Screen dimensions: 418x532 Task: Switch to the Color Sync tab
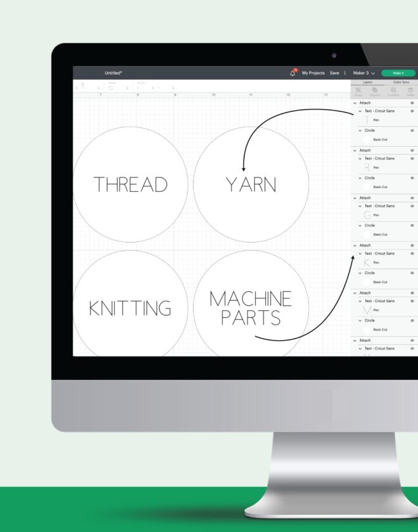[401, 82]
